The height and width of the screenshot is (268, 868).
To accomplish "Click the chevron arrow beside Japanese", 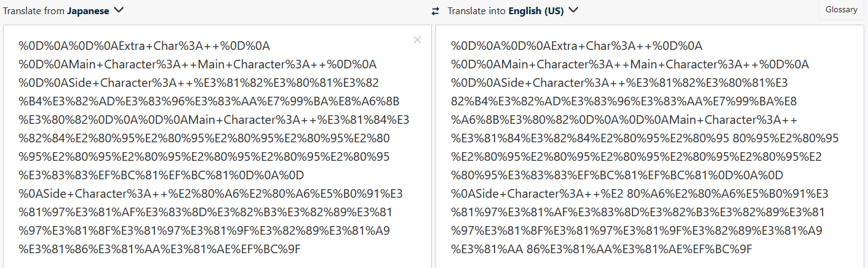I will [119, 10].
